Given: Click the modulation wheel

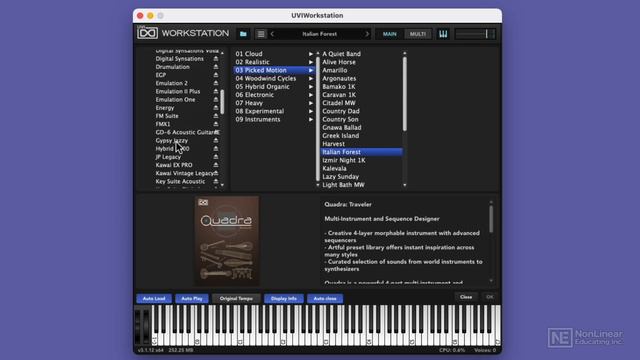Looking at the screenshot, I should [x=147, y=327].
